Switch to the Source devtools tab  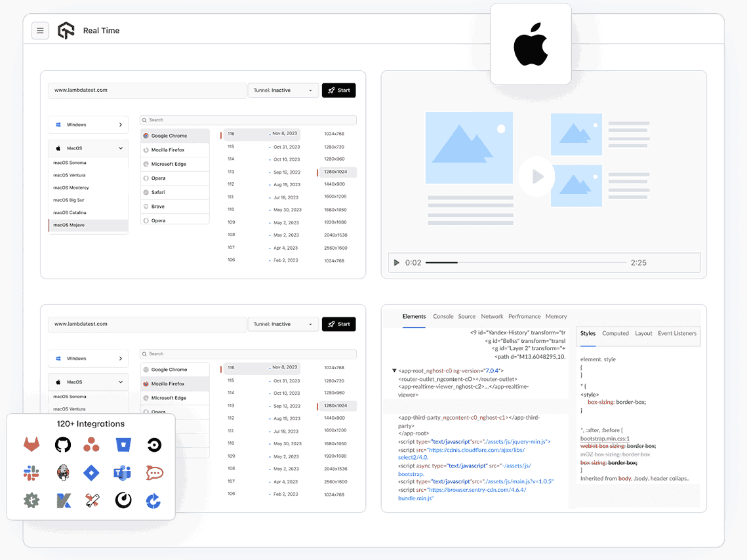point(467,317)
